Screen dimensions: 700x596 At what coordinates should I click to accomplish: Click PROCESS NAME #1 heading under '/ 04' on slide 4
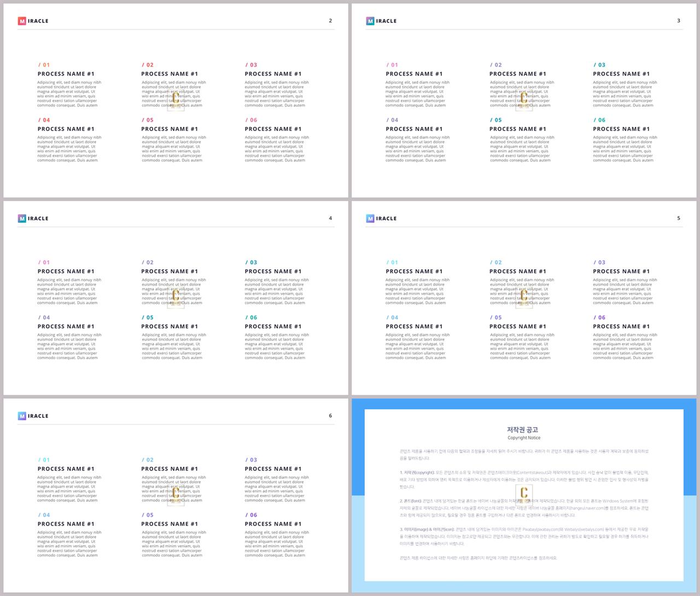66,326
